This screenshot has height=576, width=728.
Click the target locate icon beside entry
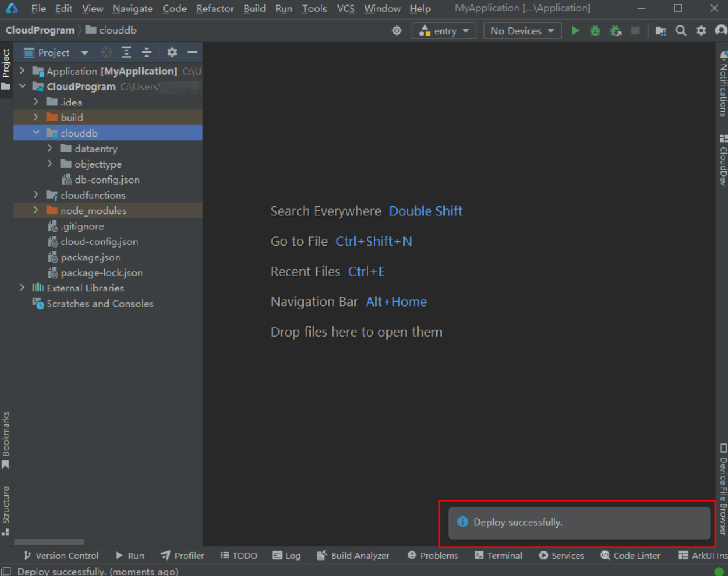[x=396, y=30]
